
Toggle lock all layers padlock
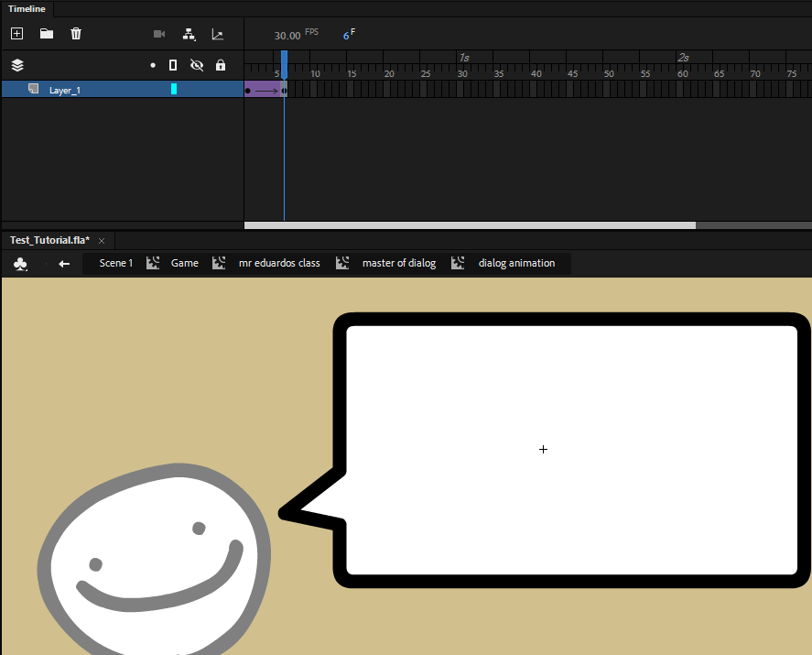(221, 65)
